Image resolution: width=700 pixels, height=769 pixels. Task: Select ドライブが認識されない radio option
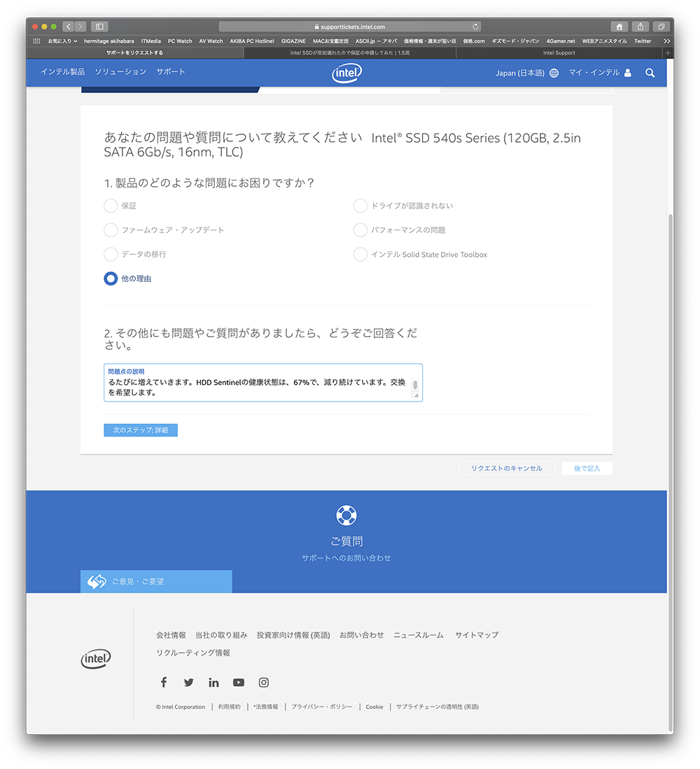pyautogui.click(x=360, y=206)
